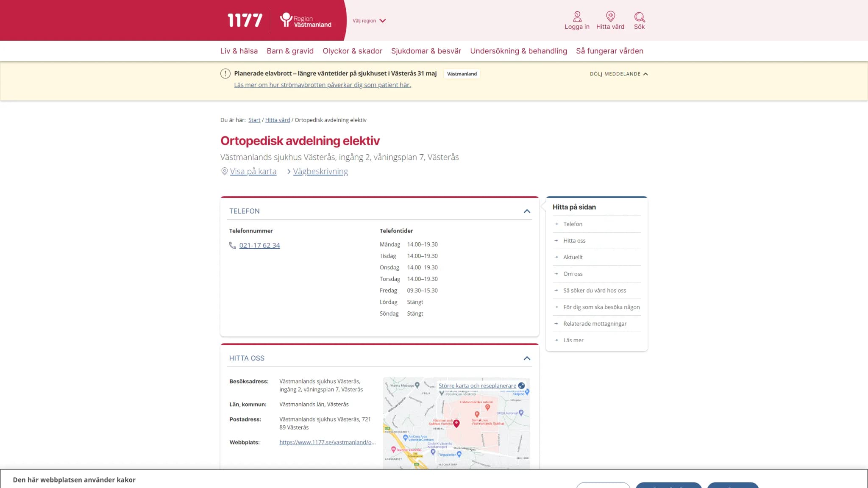Call phone number 021-17 62 34

click(259, 245)
